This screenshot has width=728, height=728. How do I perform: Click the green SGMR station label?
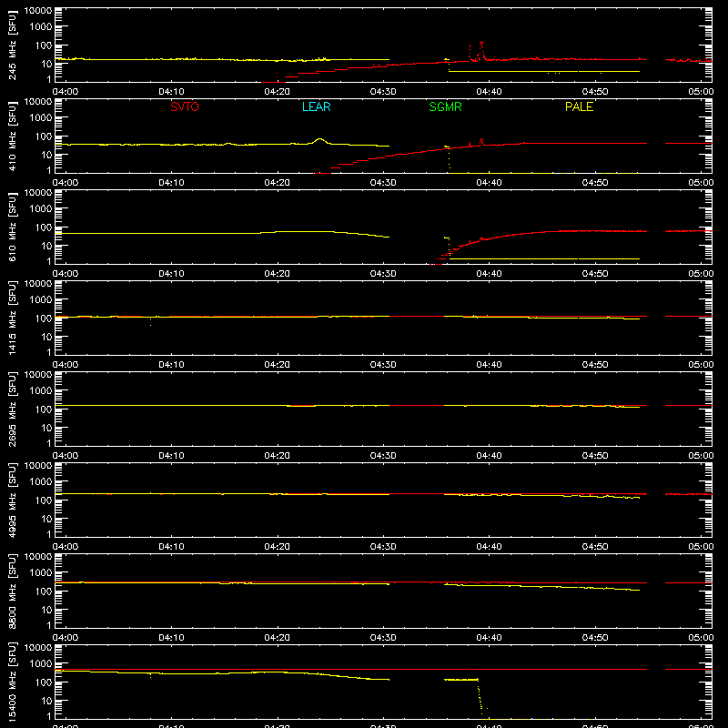(445, 106)
